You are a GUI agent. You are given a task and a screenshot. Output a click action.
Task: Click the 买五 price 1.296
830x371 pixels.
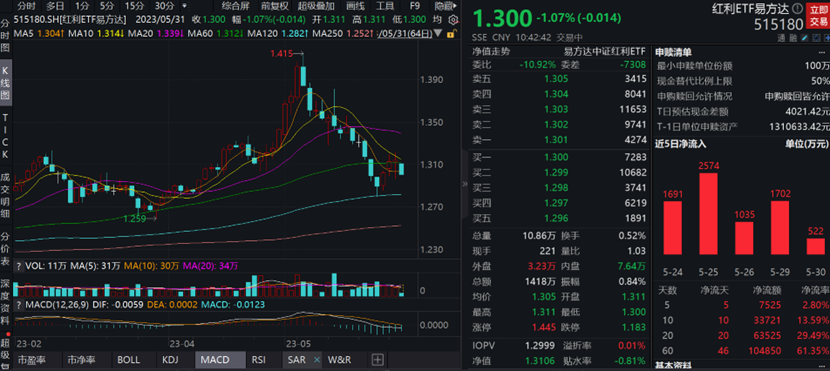pyautogui.click(x=556, y=218)
